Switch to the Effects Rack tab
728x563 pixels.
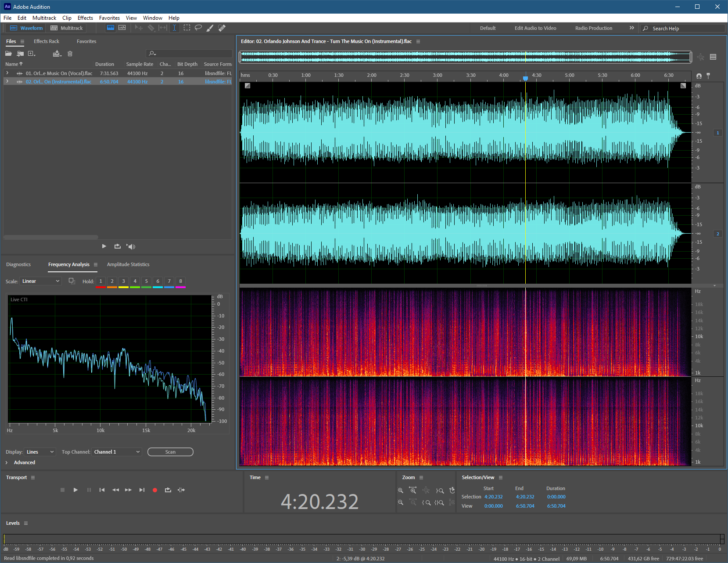tap(47, 41)
